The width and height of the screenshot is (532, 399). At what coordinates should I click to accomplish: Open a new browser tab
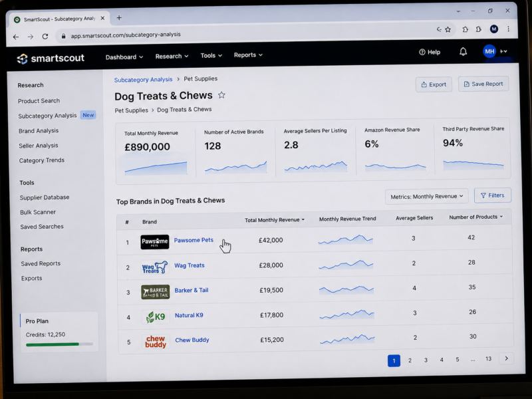tap(119, 18)
